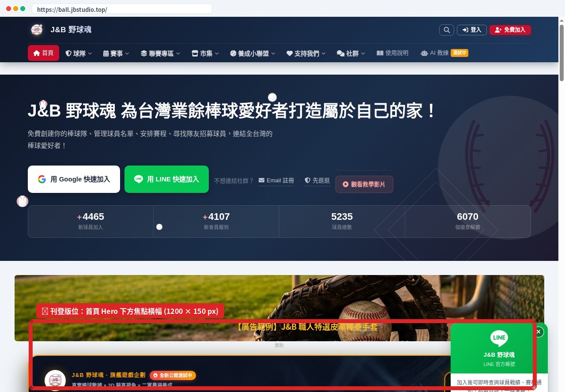Click the search magnifier icon button
565x392 pixels.
(447, 30)
